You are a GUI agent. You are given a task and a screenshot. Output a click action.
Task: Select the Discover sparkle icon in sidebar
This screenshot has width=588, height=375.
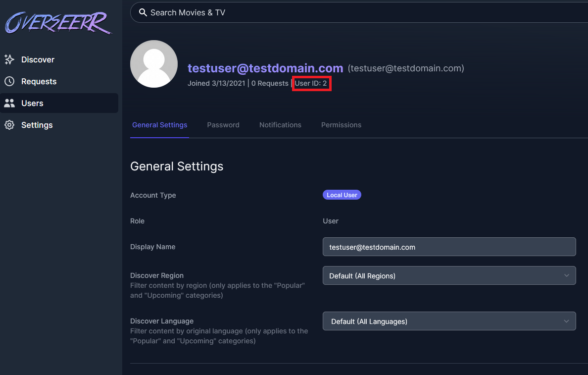coord(9,59)
